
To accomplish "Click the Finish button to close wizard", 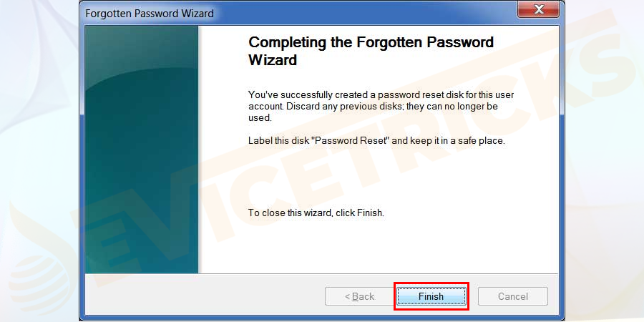I will (431, 296).
